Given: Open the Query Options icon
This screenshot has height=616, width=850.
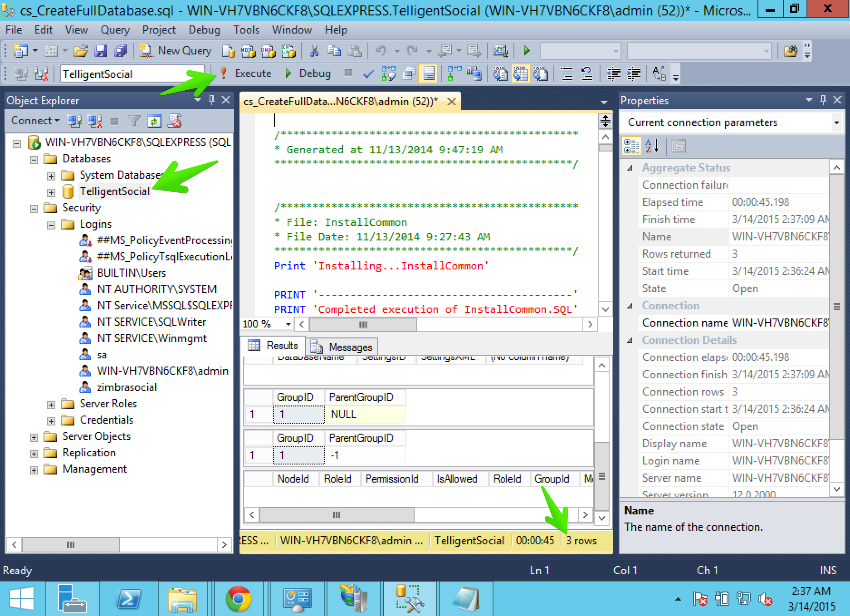Looking at the screenshot, I should tap(409, 73).
